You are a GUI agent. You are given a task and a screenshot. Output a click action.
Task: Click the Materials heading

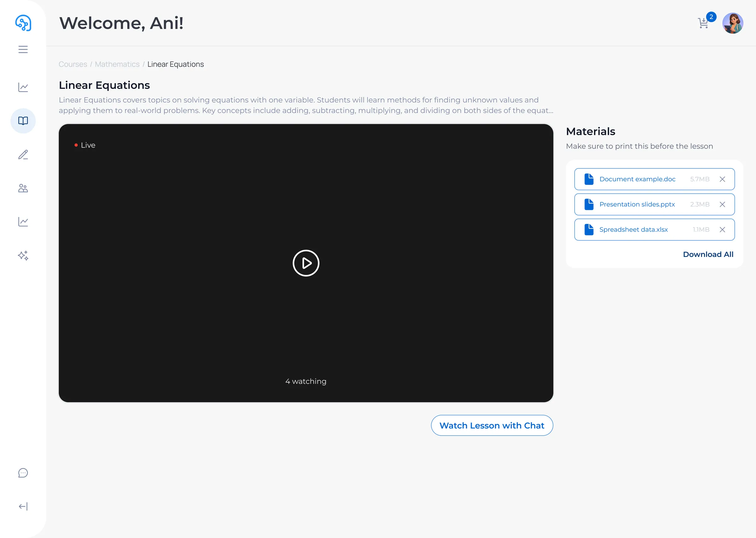pyautogui.click(x=591, y=131)
